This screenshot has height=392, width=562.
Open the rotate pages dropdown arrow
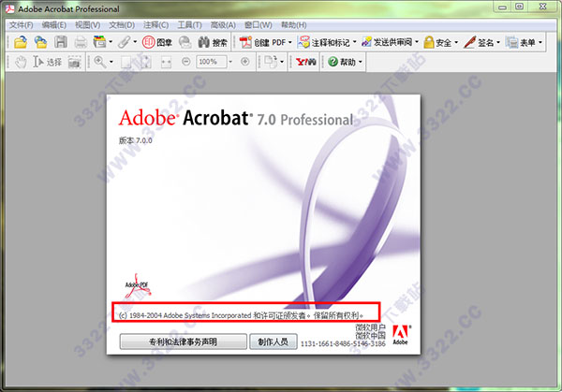tap(282, 62)
